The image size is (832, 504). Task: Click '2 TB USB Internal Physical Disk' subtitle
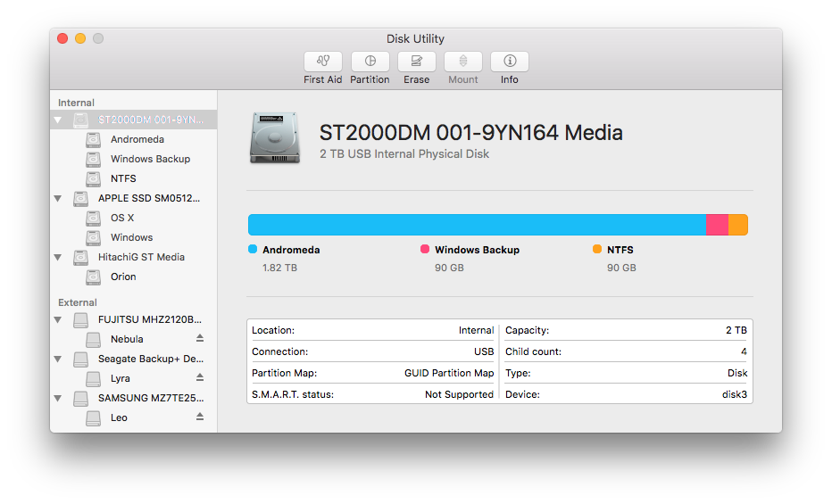point(404,153)
